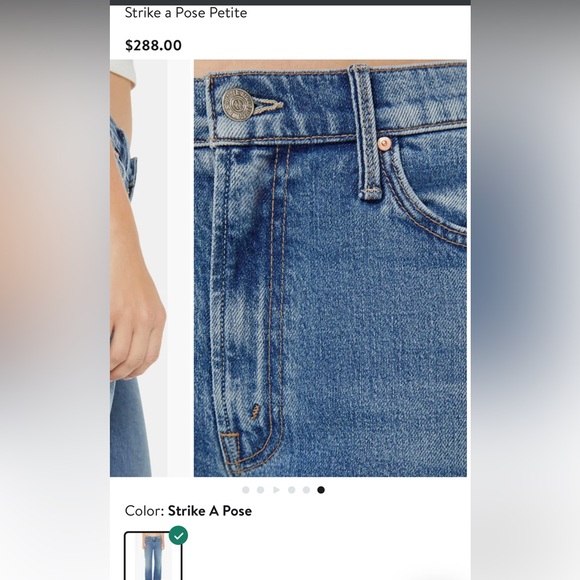
Task: Click the Color: Strike A Pose label
Action: coord(188,511)
